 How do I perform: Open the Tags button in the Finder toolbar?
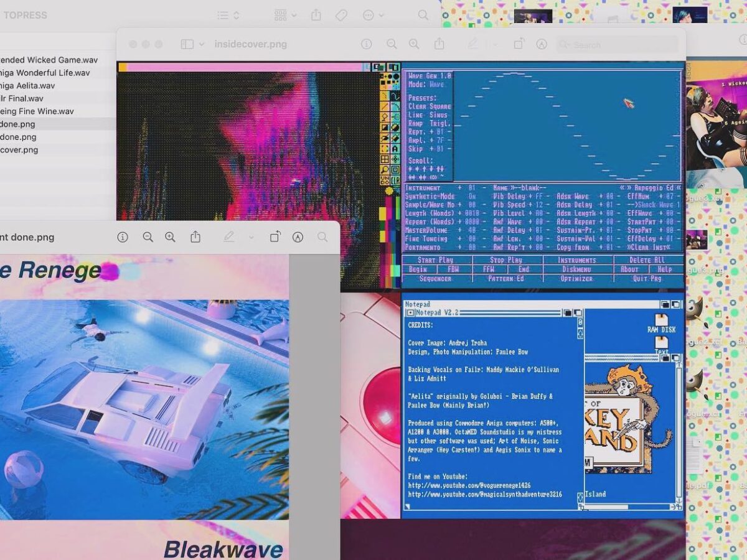(341, 15)
